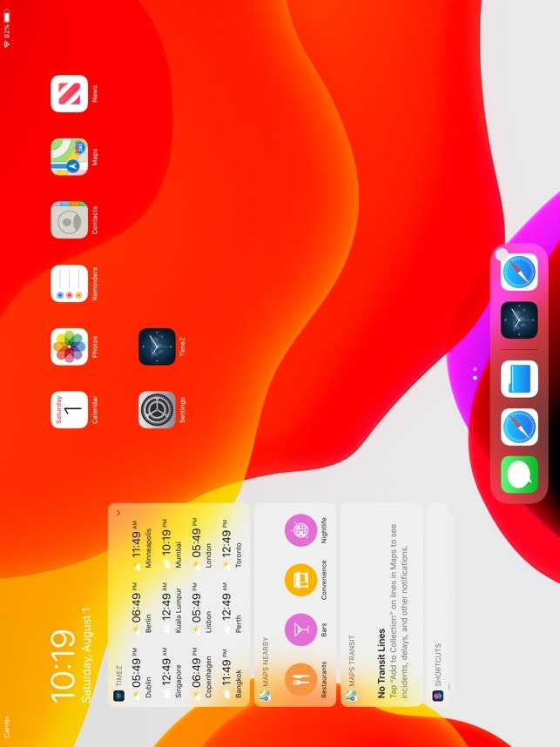Open the Reminders app

pos(70,284)
